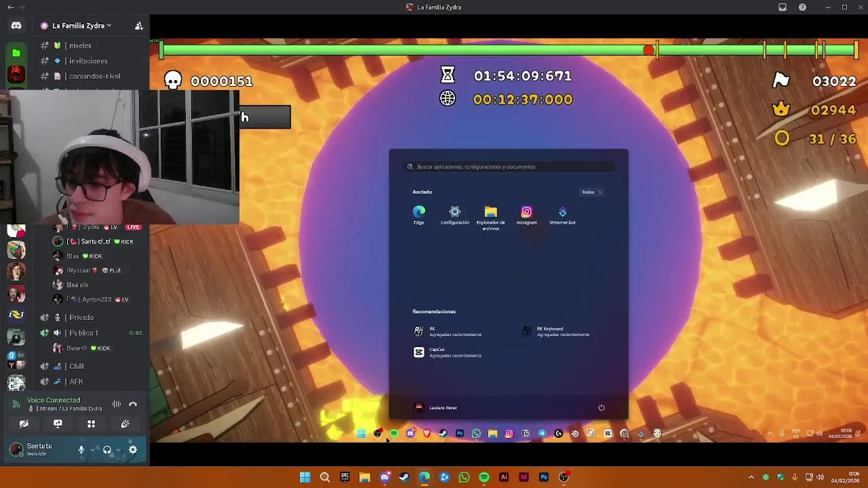Open Discord direct messages home icon
This screenshot has height=488, width=868.
(x=16, y=26)
